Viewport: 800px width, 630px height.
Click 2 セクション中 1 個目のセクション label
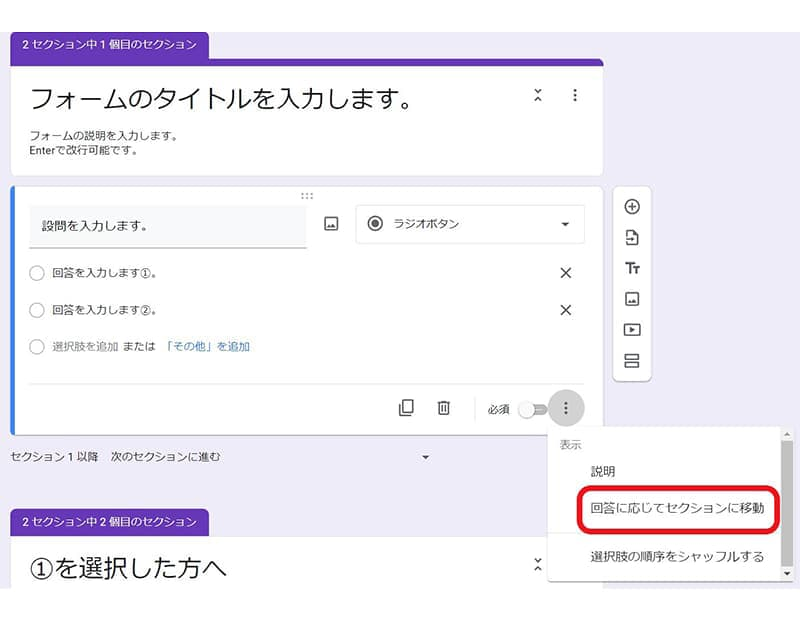click(109, 44)
